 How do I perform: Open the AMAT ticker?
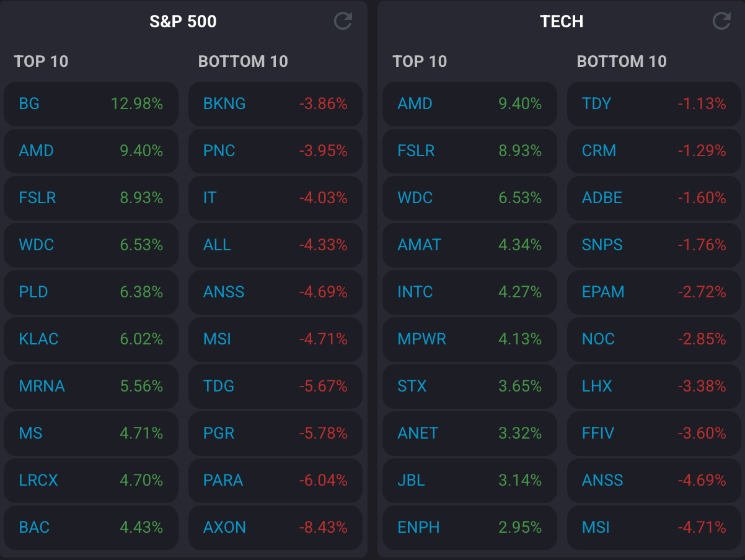coord(469,245)
